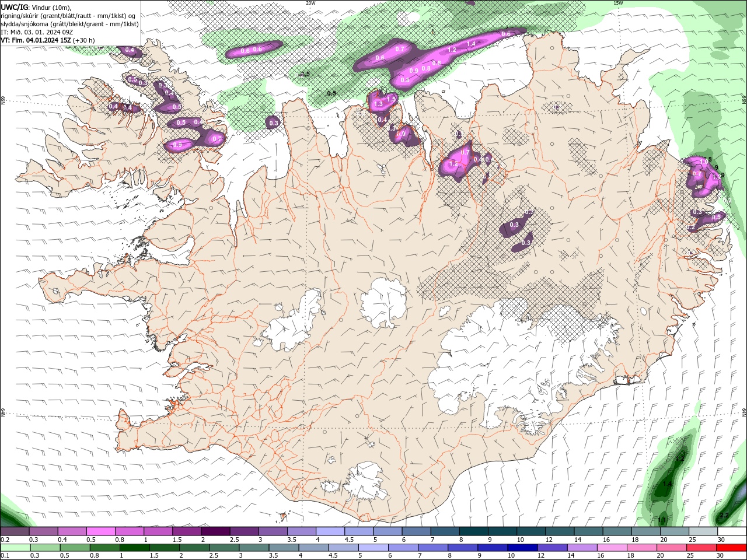Click the '0.2' label in the snow legend

(5, 540)
